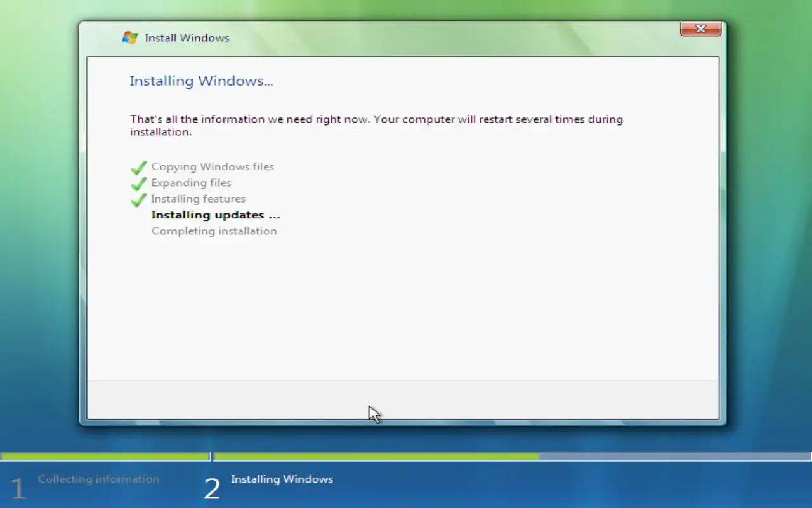This screenshot has width=812, height=508.
Task: Click the "Completing installation" step text
Action: 214,231
